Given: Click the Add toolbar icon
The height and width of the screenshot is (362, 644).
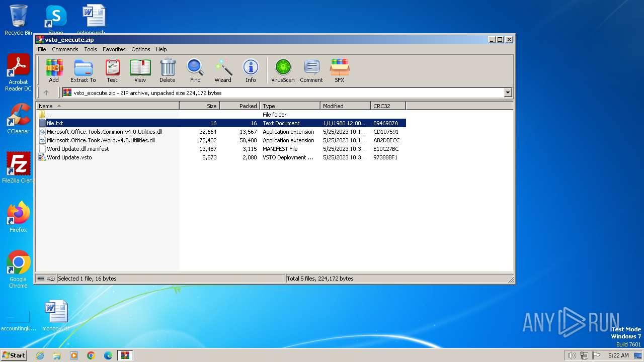Looking at the screenshot, I should [x=54, y=70].
